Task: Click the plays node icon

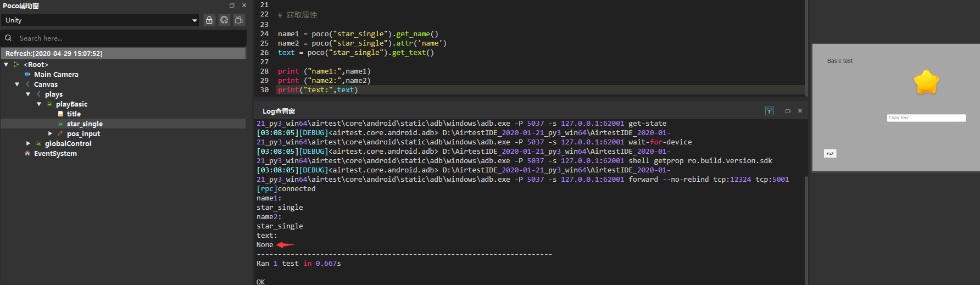Action: [x=38, y=94]
